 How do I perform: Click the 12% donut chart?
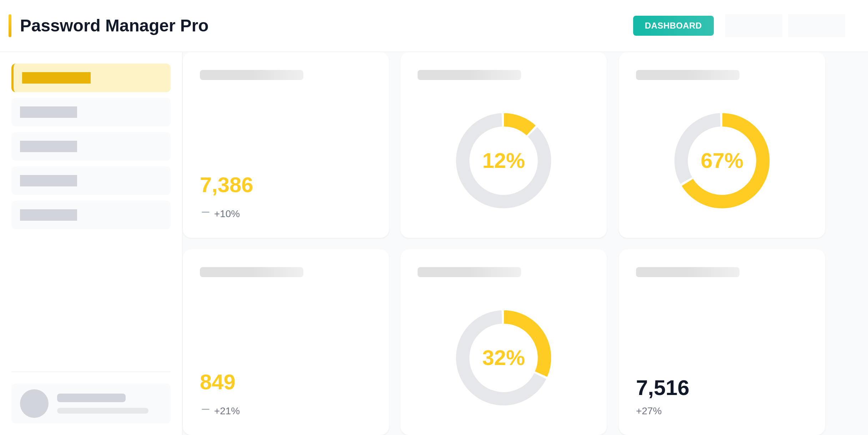click(503, 161)
